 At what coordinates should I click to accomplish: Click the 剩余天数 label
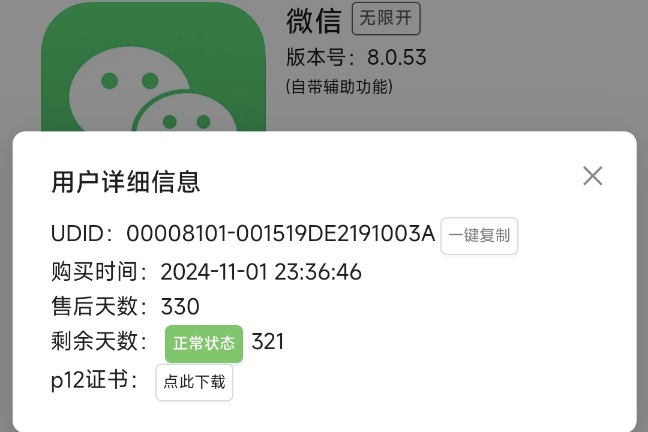coord(99,341)
